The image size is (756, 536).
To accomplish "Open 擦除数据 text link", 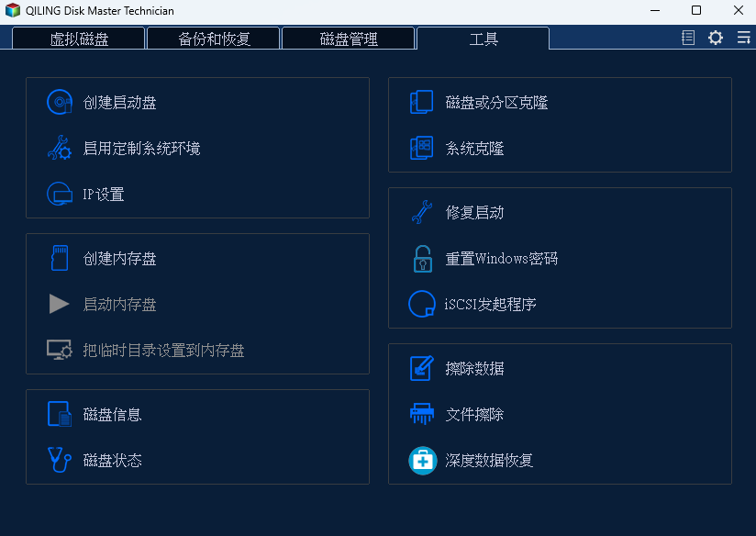I will [x=474, y=368].
